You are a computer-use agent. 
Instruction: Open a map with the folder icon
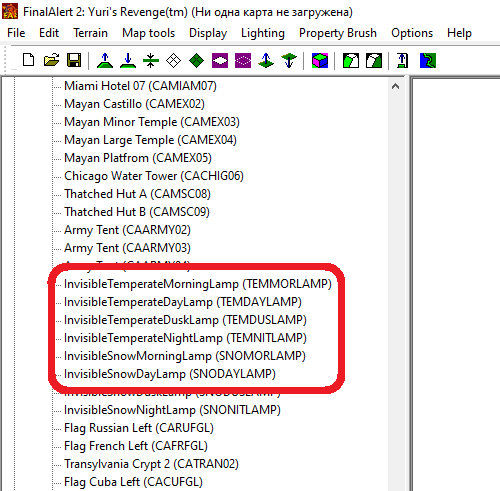click(51, 60)
